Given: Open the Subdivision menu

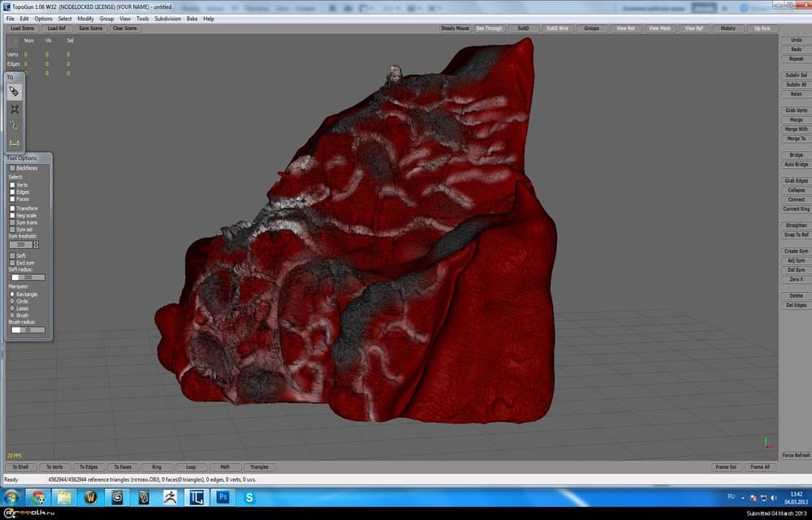Looking at the screenshot, I should pyautogui.click(x=167, y=18).
